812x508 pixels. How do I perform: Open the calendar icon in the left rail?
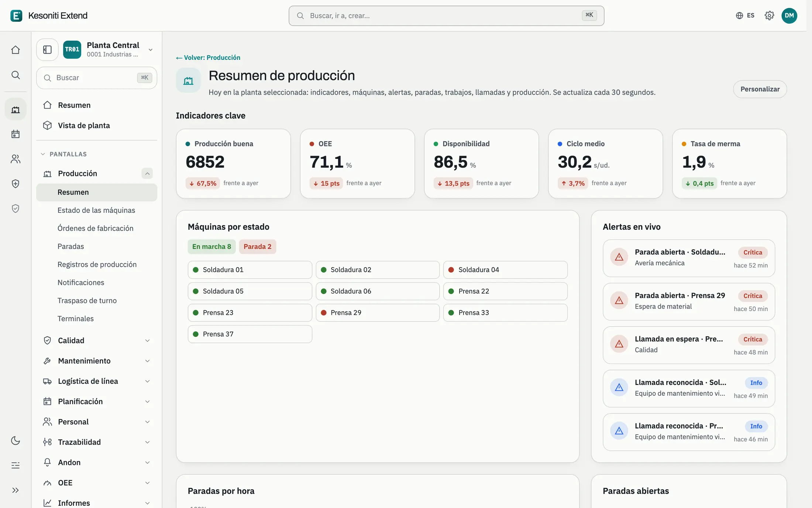tap(16, 134)
